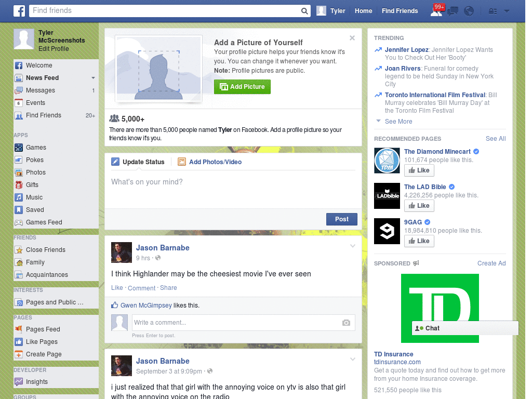
Task: Open Joan Rivers trending story
Action: [x=403, y=69]
